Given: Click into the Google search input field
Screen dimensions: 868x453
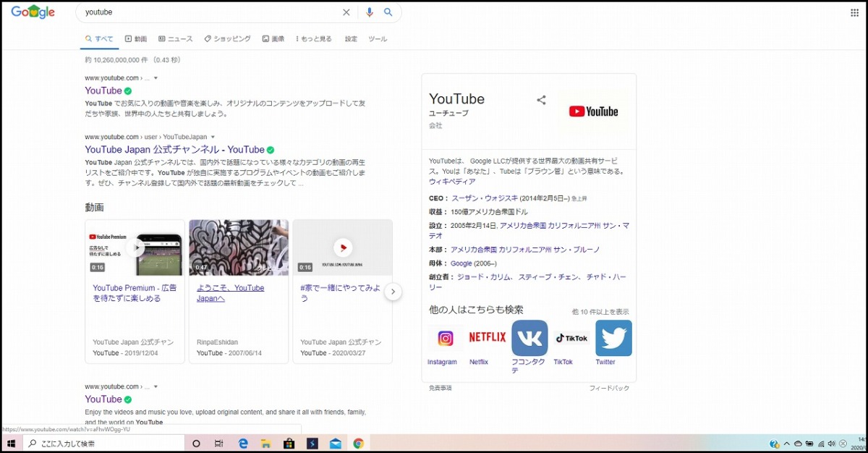Looking at the screenshot, I should [210, 12].
